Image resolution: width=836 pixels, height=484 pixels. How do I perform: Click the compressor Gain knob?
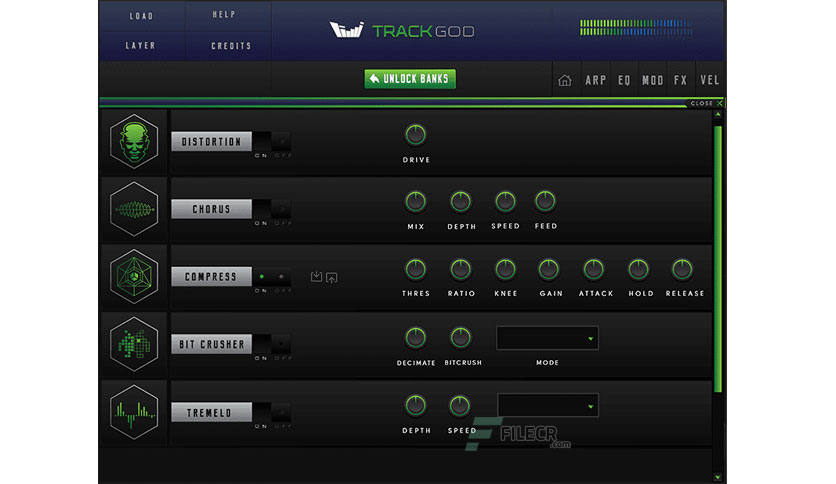549,269
